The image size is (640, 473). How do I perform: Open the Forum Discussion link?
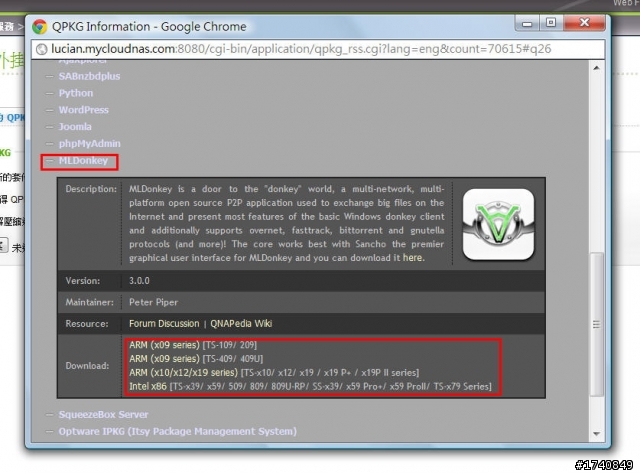click(164, 324)
